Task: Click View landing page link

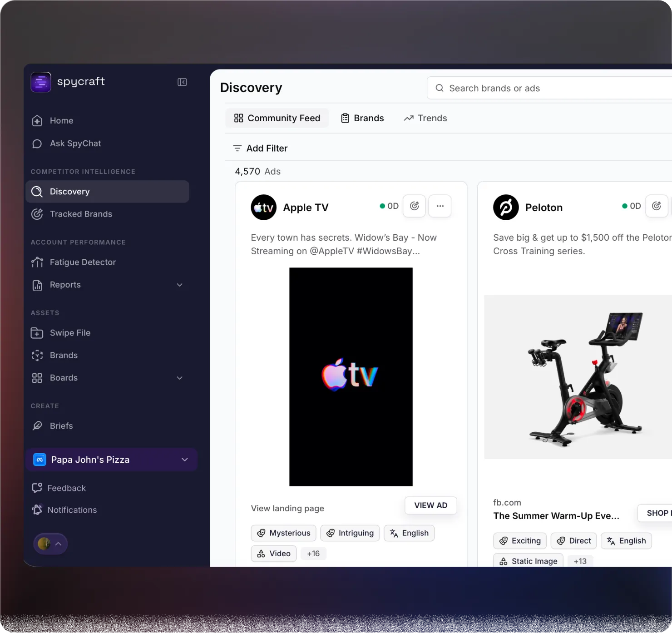Action: (288, 509)
